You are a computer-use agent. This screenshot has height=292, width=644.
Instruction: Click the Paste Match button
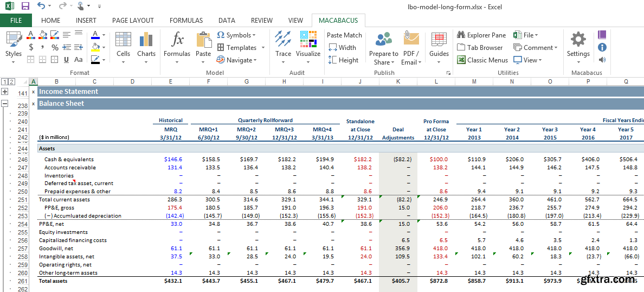click(344, 35)
